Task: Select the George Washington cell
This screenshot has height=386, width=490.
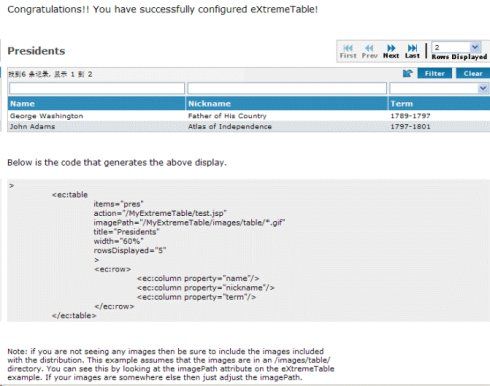Action: (47, 116)
